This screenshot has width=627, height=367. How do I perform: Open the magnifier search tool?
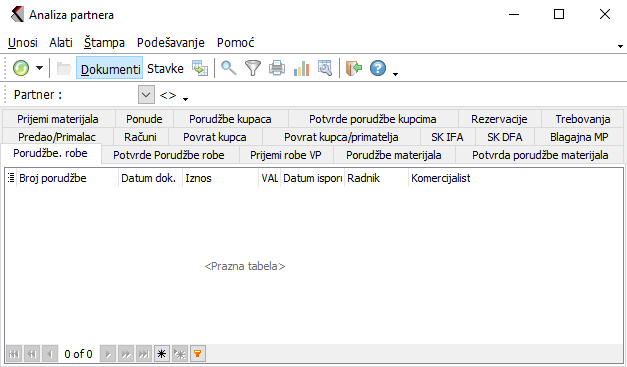click(228, 68)
